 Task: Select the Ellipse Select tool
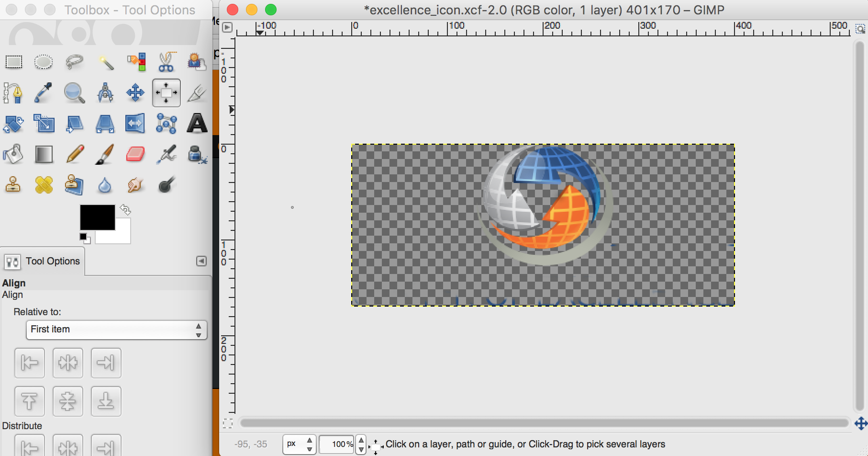44,62
